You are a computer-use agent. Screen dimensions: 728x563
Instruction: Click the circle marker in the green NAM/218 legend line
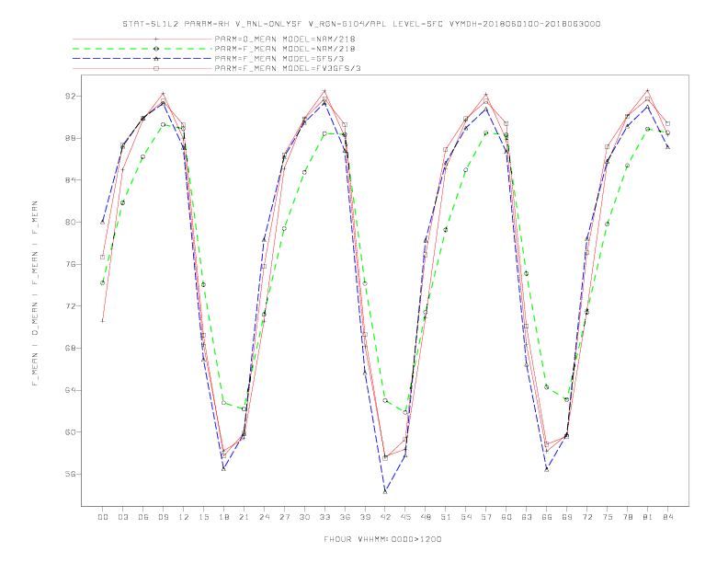(x=156, y=49)
